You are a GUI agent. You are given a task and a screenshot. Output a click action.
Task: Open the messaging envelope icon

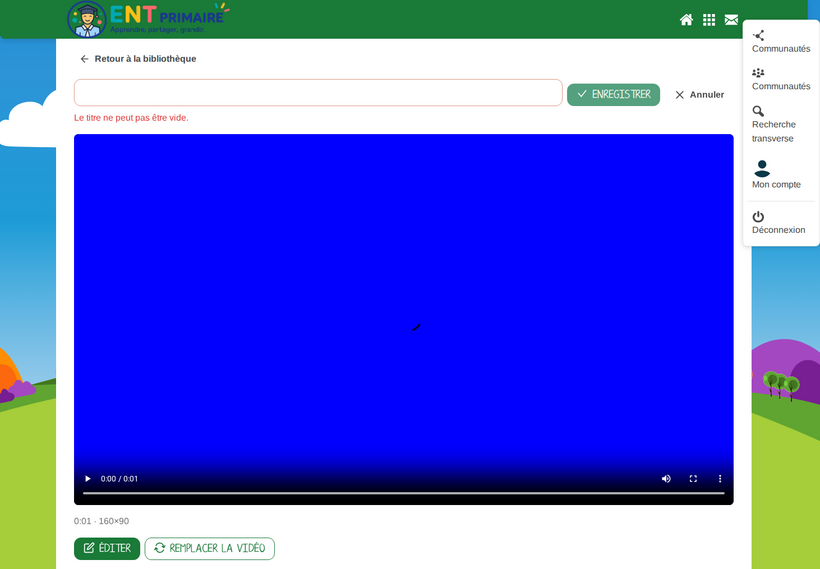click(731, 20)
